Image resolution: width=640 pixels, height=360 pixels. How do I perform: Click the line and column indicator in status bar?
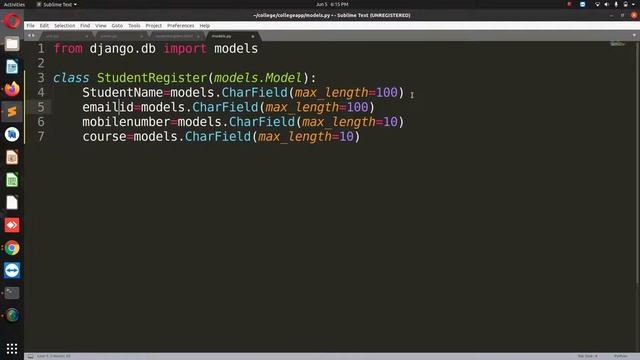tap(53, 356)
